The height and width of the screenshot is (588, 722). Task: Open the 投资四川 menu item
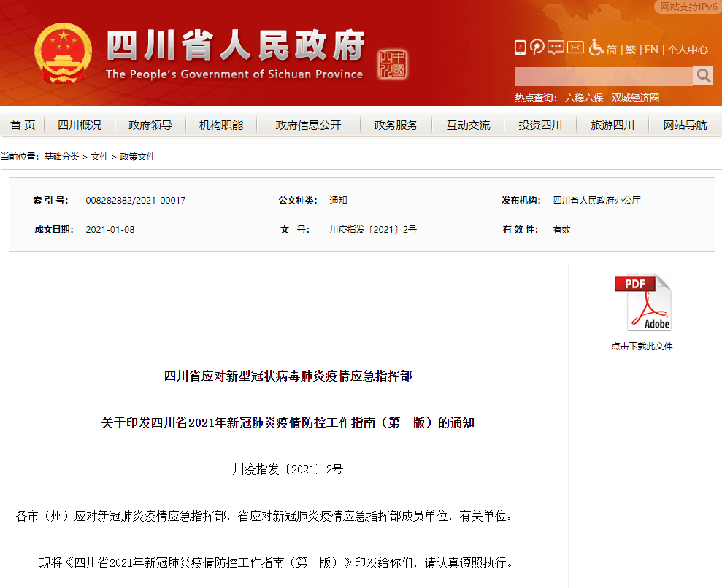(x=540, y=125)
